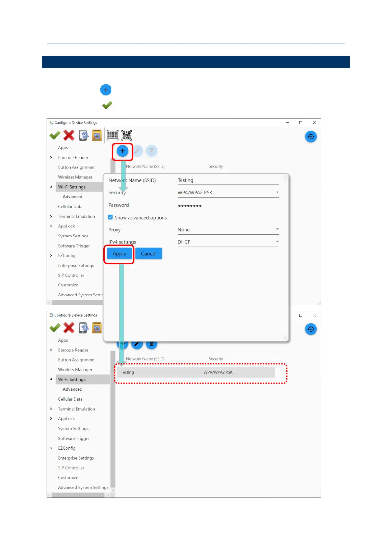392x554 pixels.
Task: Select Customize in upper window tree
Action: click(68, 285)
